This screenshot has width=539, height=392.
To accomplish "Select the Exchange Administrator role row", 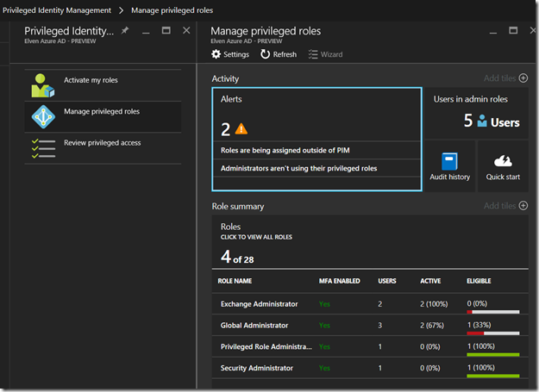I will pyautogui.click(x=257, y=304).
